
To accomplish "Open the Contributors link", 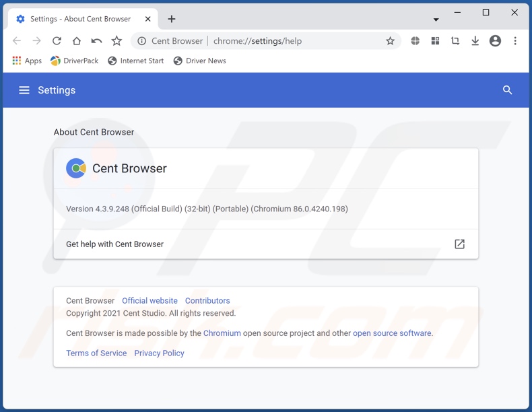I will point(207,301).
